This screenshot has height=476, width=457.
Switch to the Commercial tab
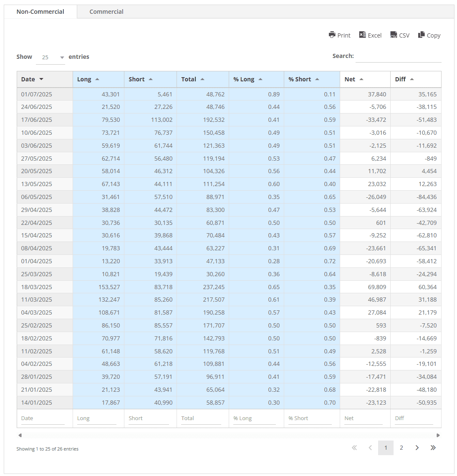(x=106, y=12)
